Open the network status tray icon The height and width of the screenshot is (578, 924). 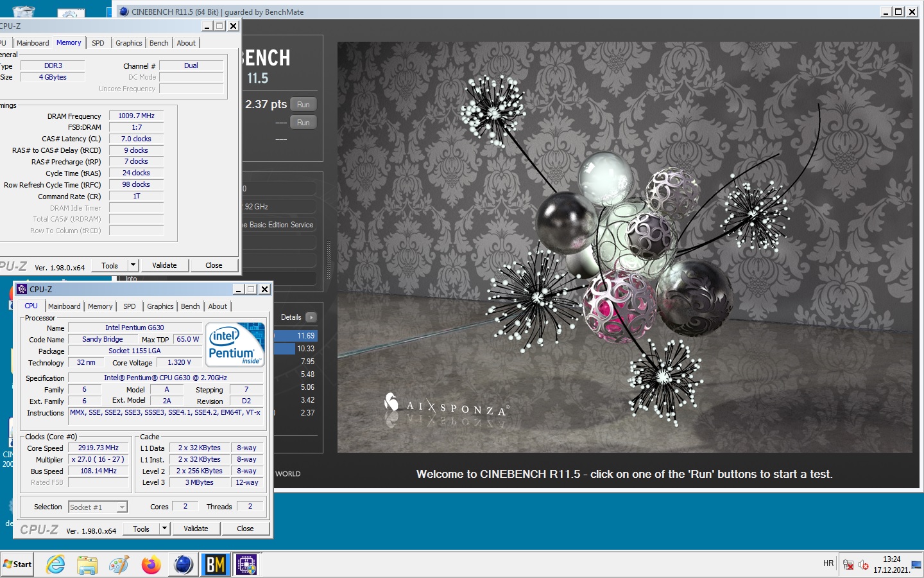click(848, 565)
